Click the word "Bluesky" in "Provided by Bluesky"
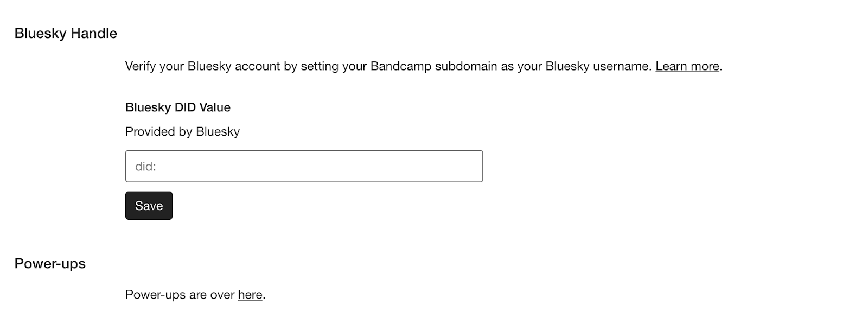 click(218, 132)
